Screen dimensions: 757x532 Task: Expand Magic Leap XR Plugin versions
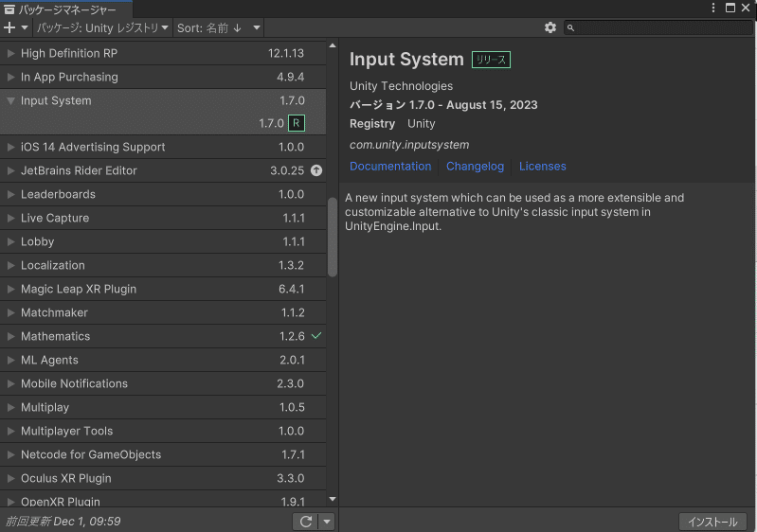coord(10,289)
